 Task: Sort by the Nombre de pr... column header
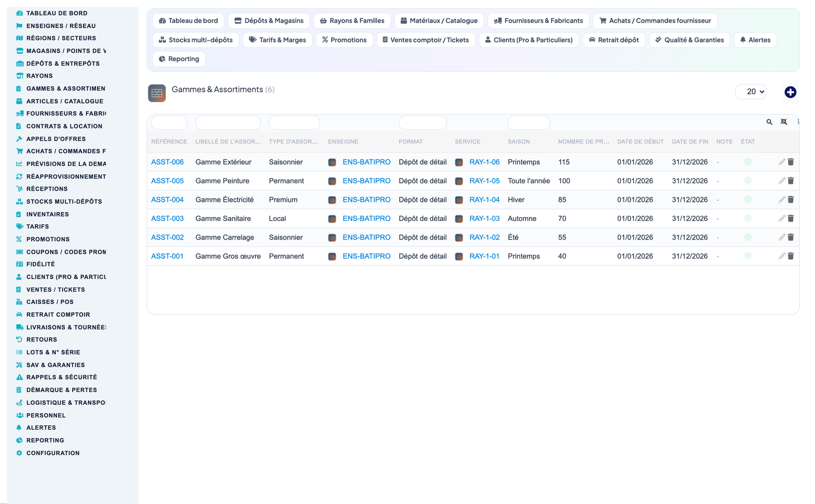(x=583, y=142)
